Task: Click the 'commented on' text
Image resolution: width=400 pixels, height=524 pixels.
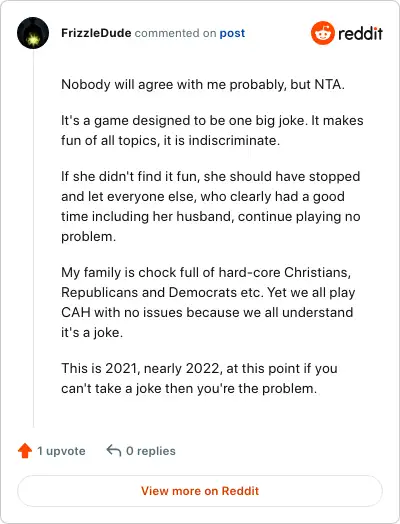Action: [175, 33]
